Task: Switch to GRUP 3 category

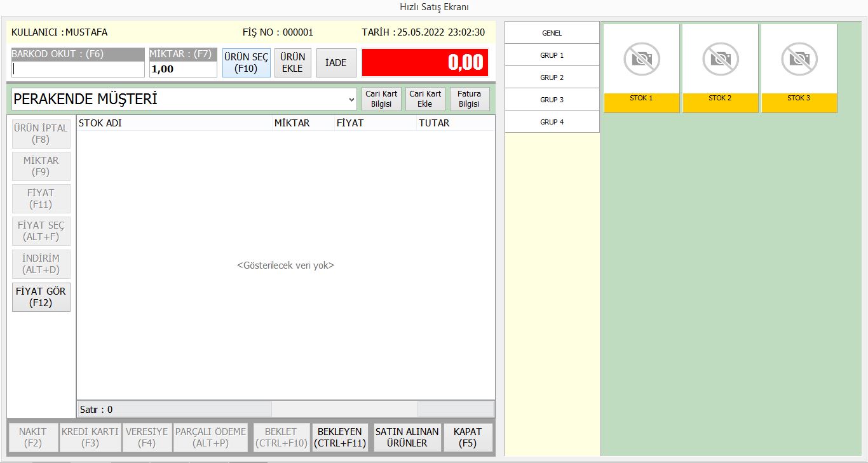Action: point(552,100)
